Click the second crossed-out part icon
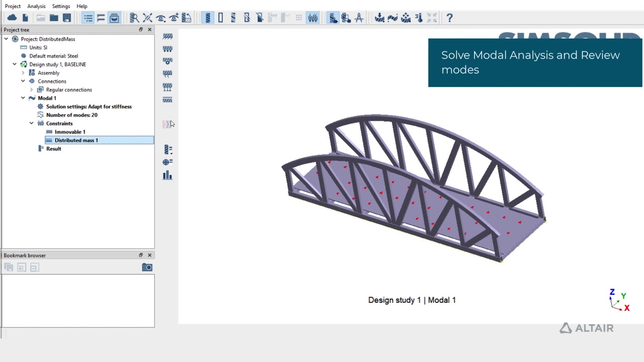The width and height of the screenshot is (644, 362). (x=260, y=18)
